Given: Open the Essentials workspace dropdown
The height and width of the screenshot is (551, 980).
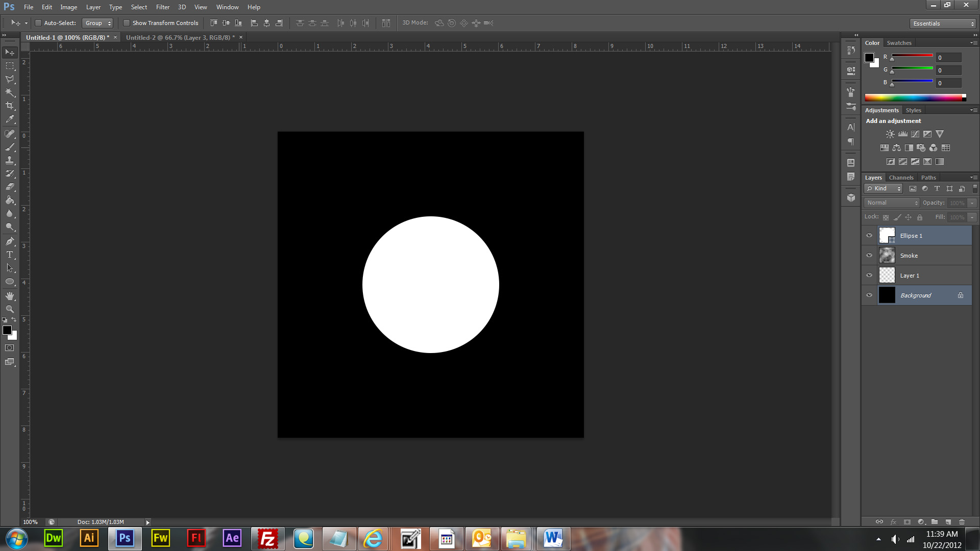Looking at the screenshot, I should [943, 23].
